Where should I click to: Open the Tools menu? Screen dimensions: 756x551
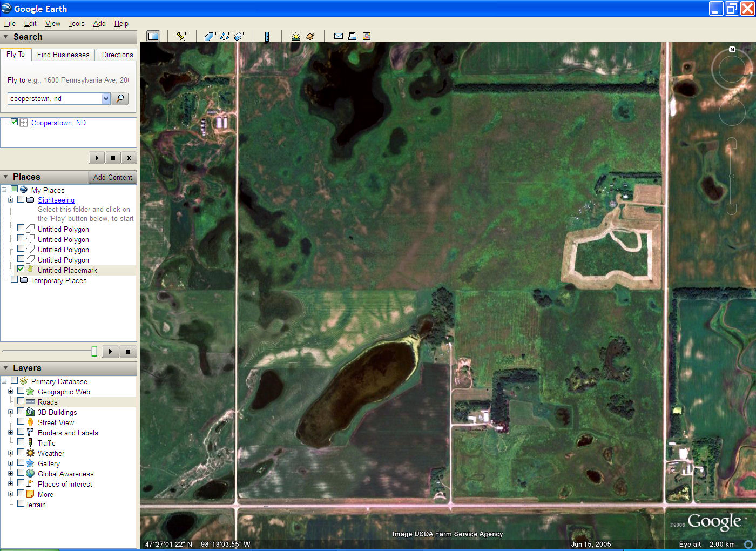pos(77,23)
